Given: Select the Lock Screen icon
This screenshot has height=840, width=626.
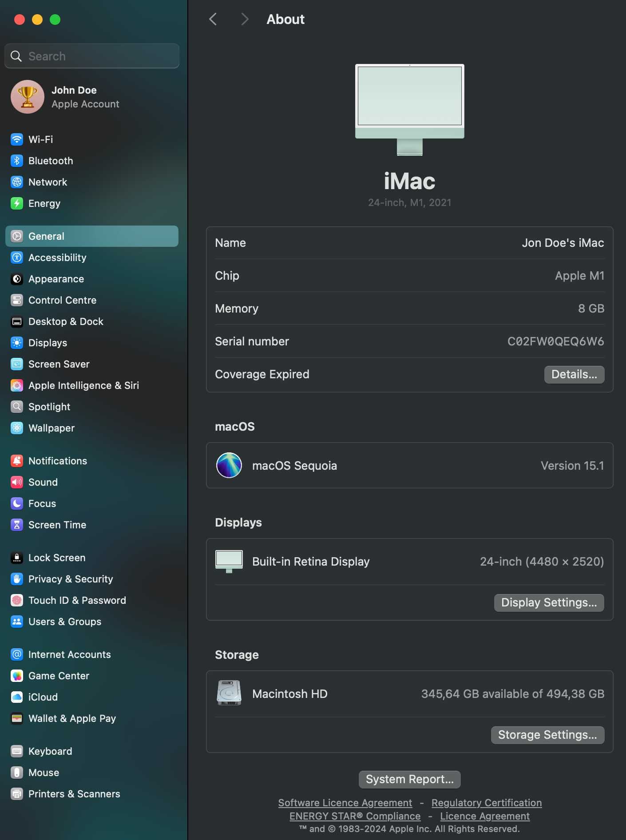Looking at the screenshot, I should (x=17, y=558).
